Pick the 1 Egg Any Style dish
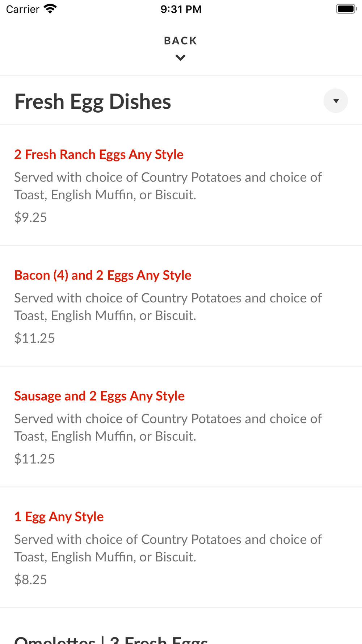Image resolution: width=362 pixels, height=644 pixels. point(59,517)
